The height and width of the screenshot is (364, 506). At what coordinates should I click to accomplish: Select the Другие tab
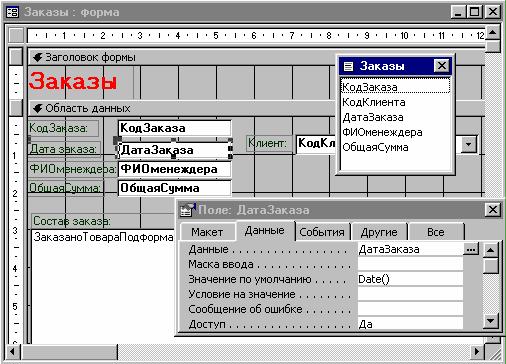(379, 232)
